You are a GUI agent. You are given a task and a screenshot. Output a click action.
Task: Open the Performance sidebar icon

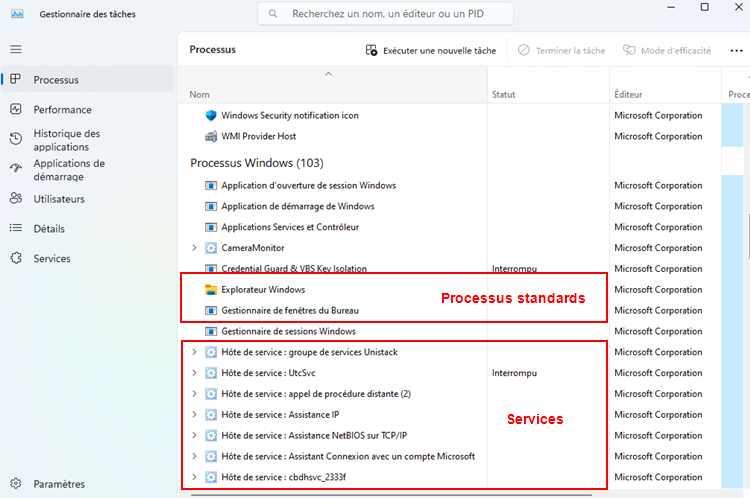pyautogui.click(x=16, y=109)
